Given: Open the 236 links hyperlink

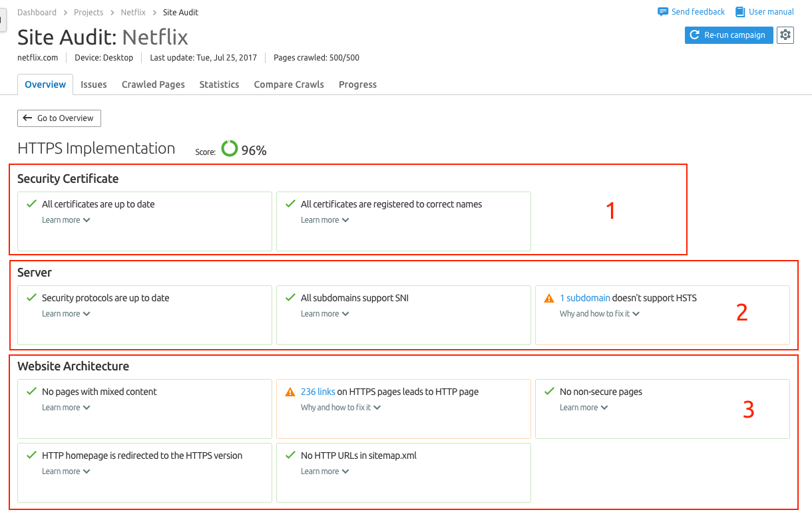Looking at the screenshot, I should click(318, 392).
